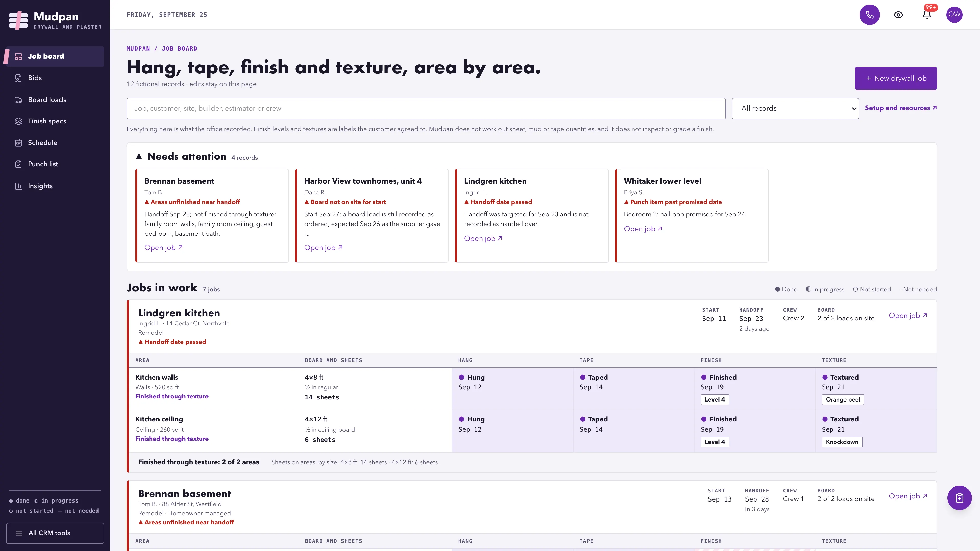Screen dimensions: 980x551
Task: Click the Insights chart icon
Action: 18,186
